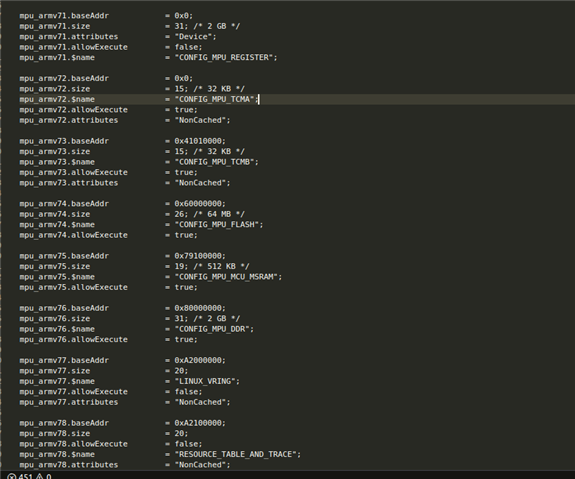Select the value "0x0;" on mpu_armv71.baseAddr line
Viewport: 575px width, 479px height.
pyautogui.click(x=184, y=16)
